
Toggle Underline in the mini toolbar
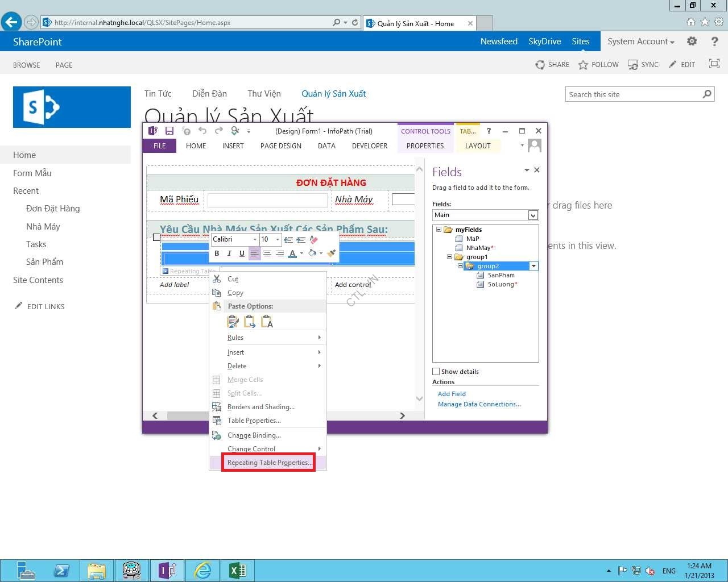click(x=242, y=253)
